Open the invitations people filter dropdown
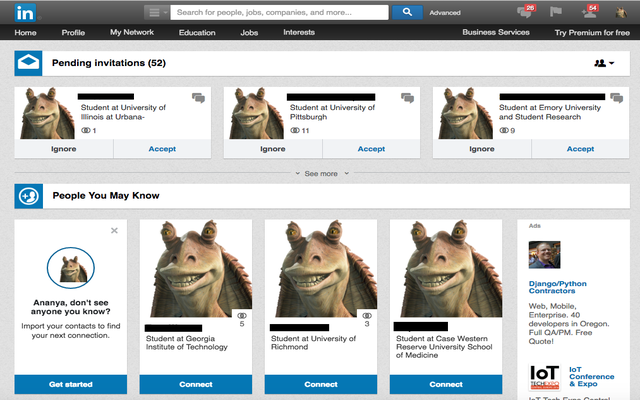The width and height of the screenshot is (640, 400). (604, 63)
